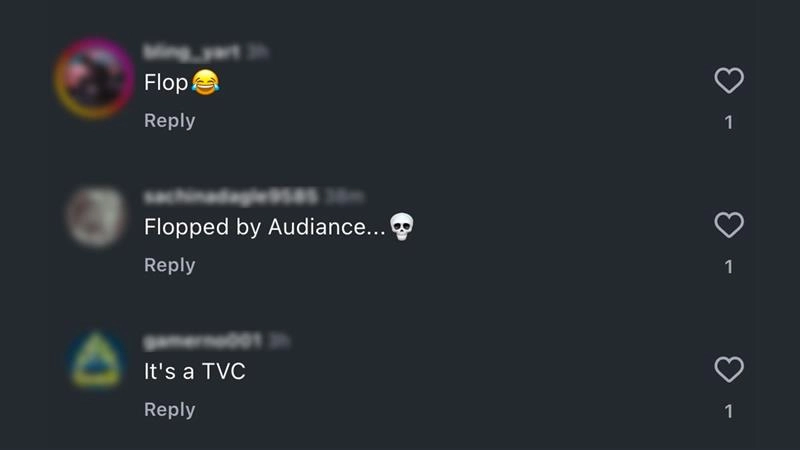Open the story-ringed avatar of the Flop commenter

(94, 79)
